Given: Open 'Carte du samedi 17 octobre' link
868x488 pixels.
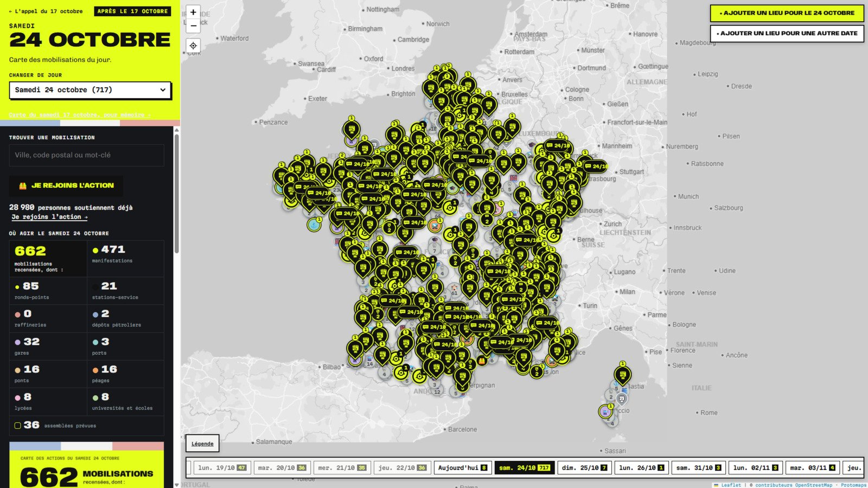Looking at the screenshot, I should pos(80,115).
